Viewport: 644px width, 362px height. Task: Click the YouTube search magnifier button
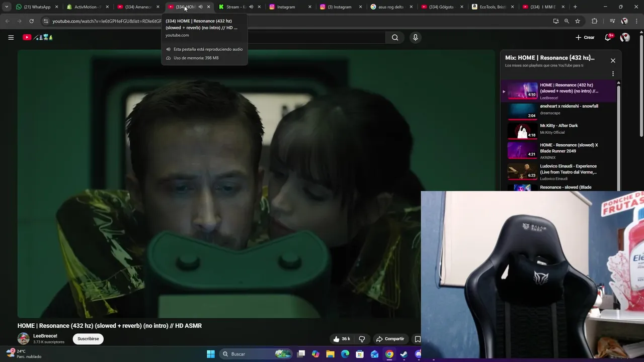click(x=395, y=37)
